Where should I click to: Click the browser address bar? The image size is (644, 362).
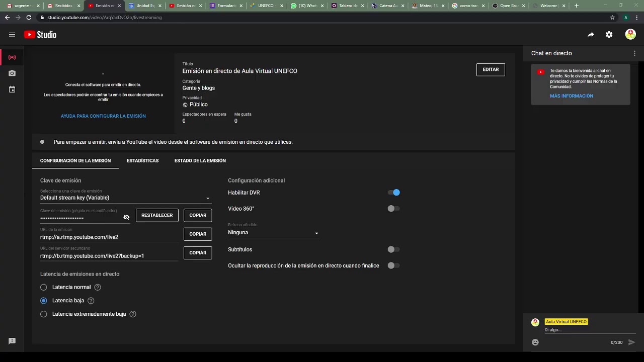pos(322,17)
